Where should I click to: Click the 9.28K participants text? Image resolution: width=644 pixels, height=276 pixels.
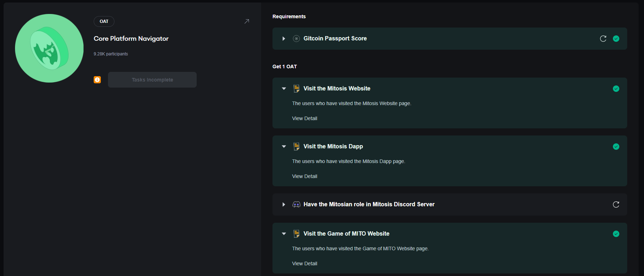111,54
